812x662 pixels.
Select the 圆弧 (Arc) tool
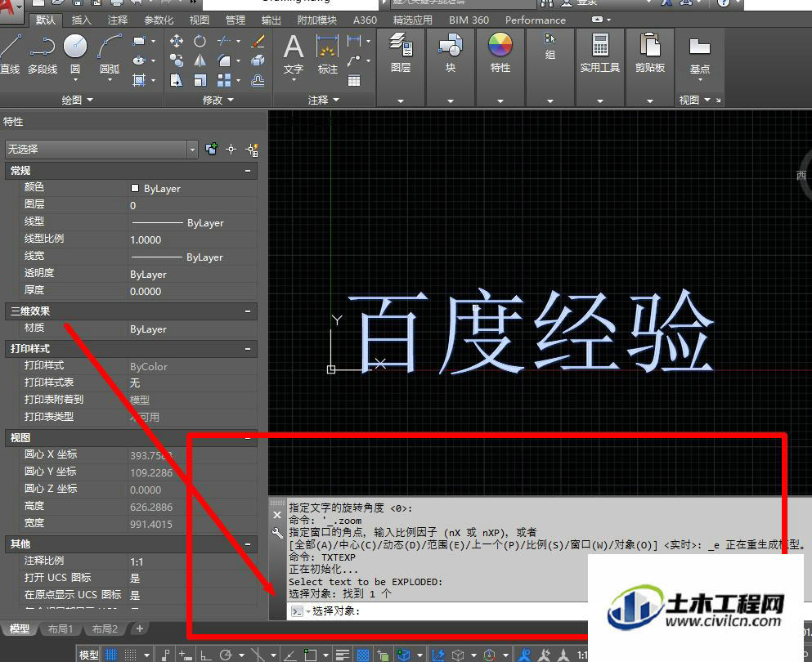(110, 56)
